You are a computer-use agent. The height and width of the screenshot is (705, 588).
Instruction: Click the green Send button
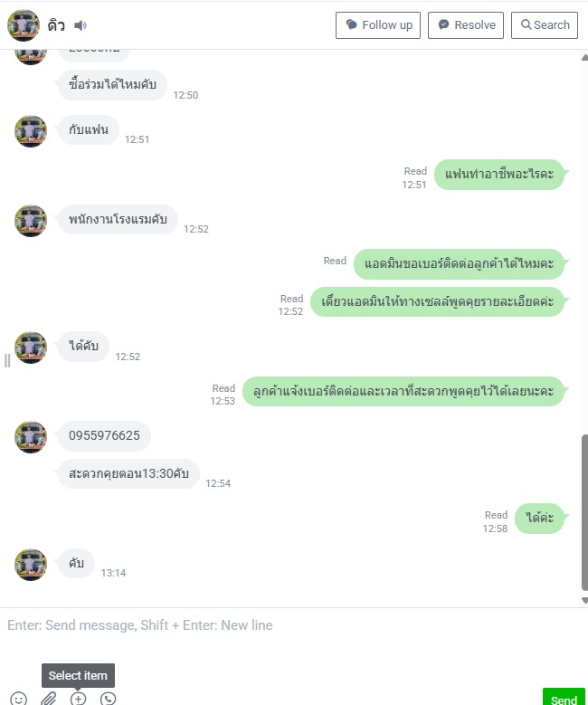pyautogui.click(x=564, y=697)
